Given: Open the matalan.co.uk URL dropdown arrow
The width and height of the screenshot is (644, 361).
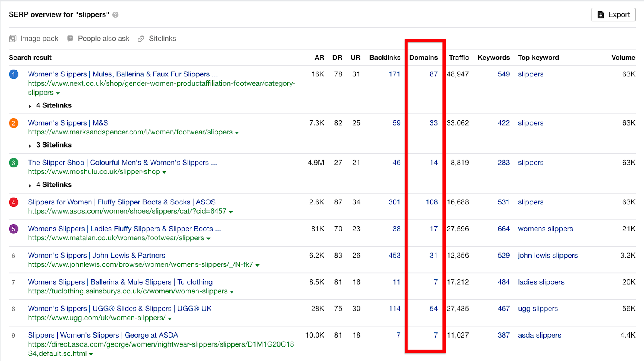Looking at the screenshot, I should coord(208,239).
